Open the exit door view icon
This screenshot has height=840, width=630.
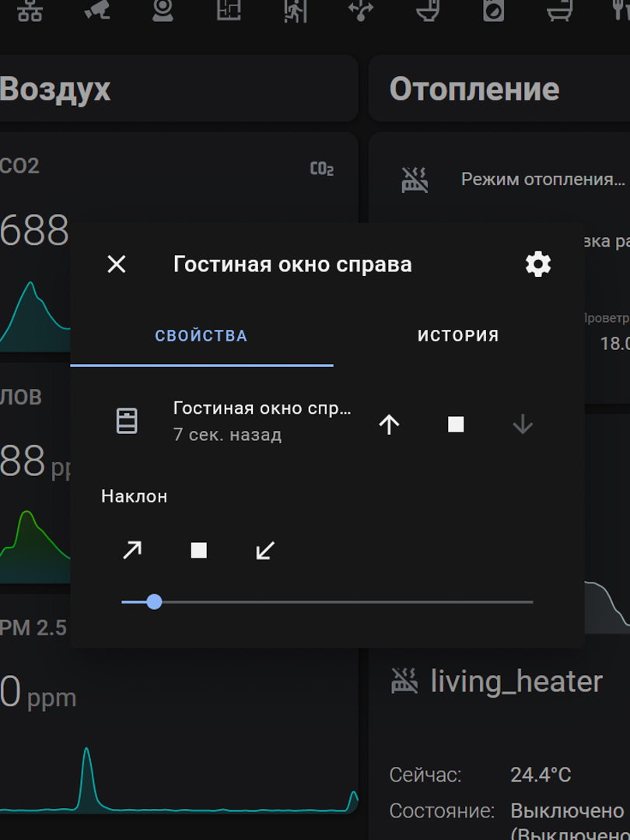[x=296, y=10]
